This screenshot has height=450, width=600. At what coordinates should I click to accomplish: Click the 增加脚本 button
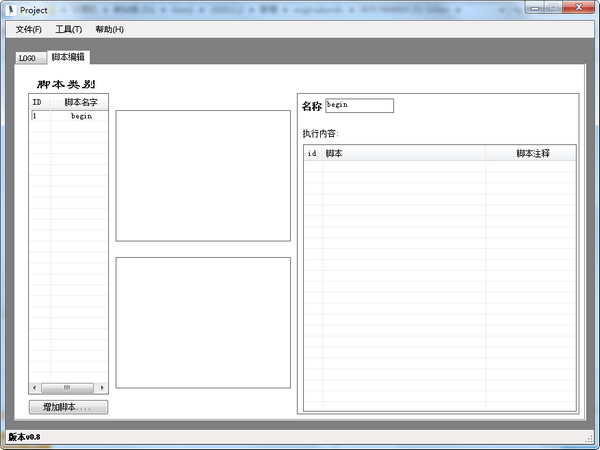click(x=68, y=407)
